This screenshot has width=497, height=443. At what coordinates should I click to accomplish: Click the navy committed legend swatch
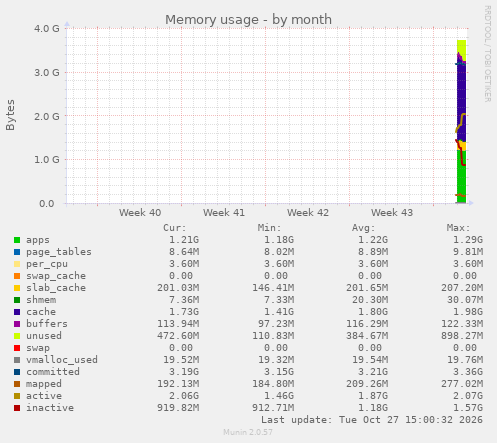point(17,372)
